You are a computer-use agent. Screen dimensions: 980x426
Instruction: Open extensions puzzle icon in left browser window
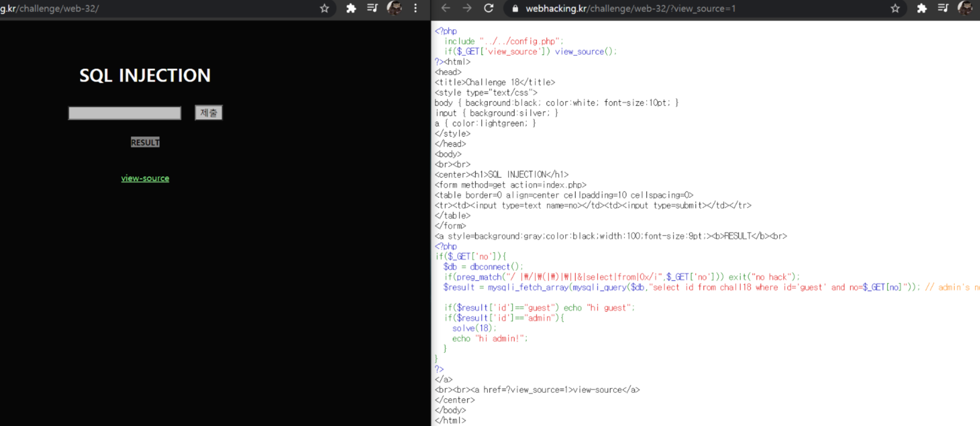[x=351, y=8]
